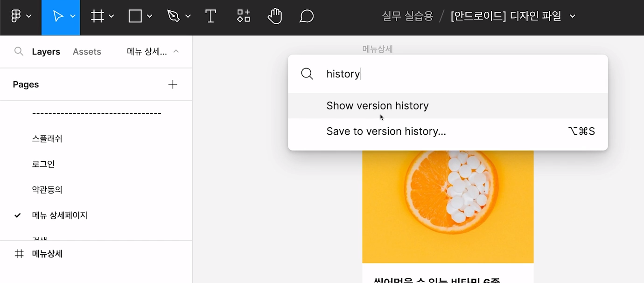Viewport: 644px width, 283px height.
Task: Expand the Move tool options chevron
Action: click(x=73, y=16)
